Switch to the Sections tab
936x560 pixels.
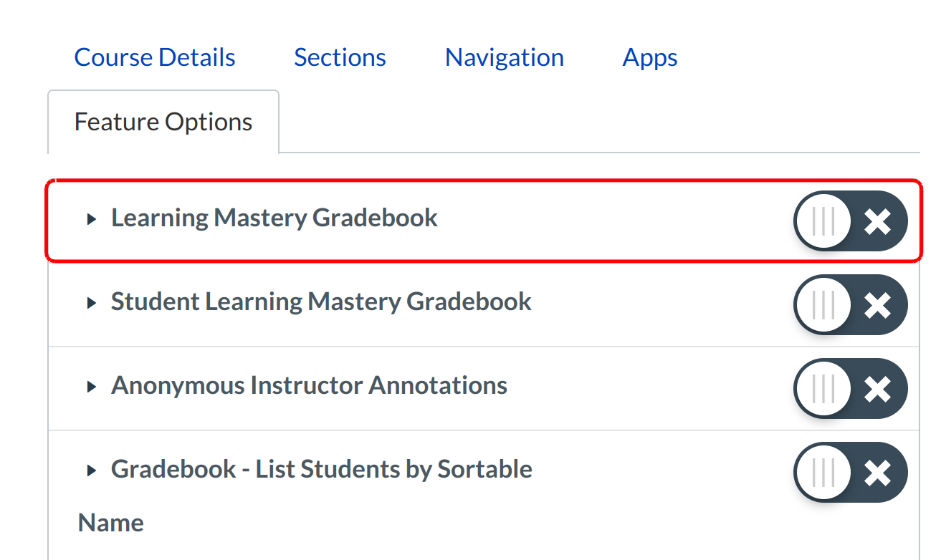click(340, 57)
